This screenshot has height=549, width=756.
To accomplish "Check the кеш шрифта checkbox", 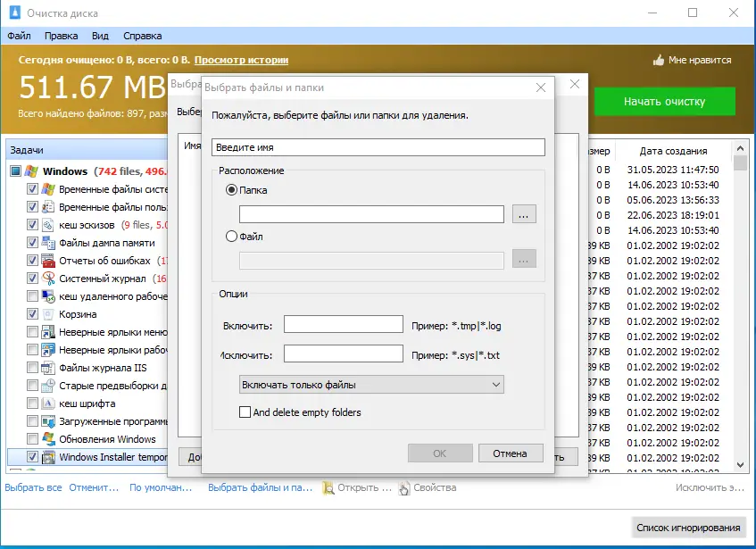I will (32, 403).
